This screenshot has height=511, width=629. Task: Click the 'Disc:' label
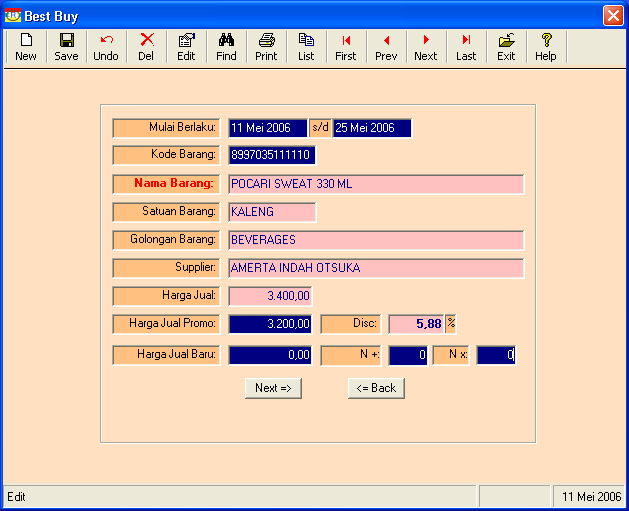pos(351,324)
